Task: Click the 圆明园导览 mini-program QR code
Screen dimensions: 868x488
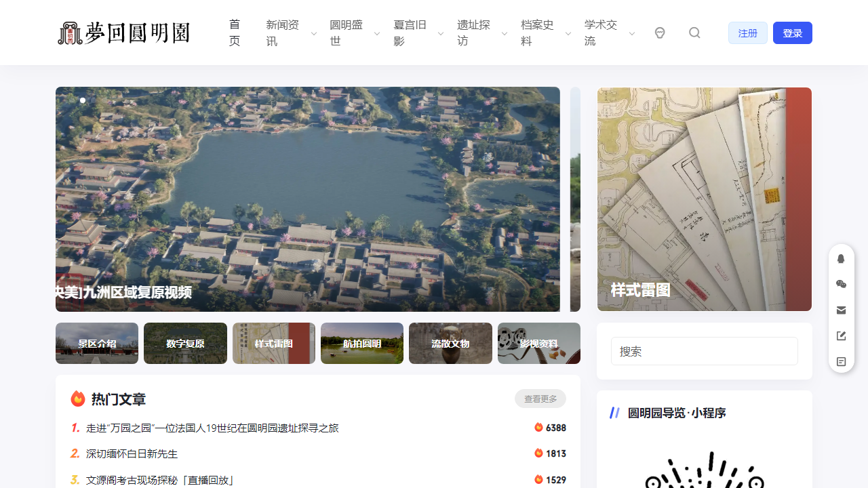Action: point(705,469)
